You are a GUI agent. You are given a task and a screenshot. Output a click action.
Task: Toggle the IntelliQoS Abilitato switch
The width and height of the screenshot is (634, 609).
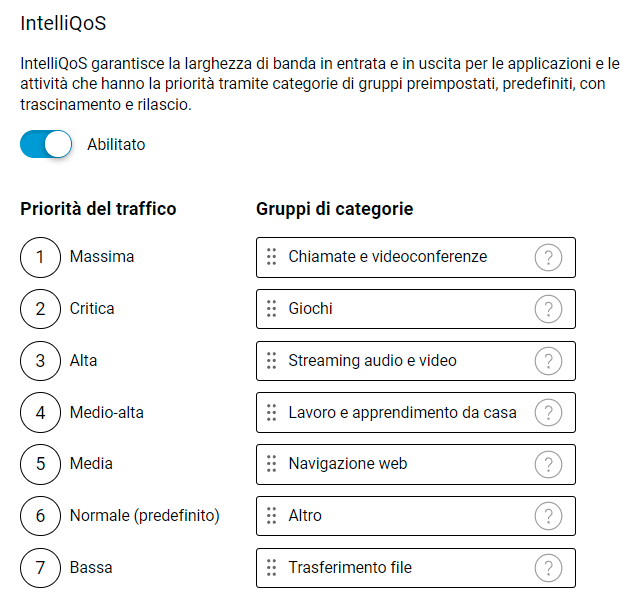pyautogui.click(x=46, y=144)
